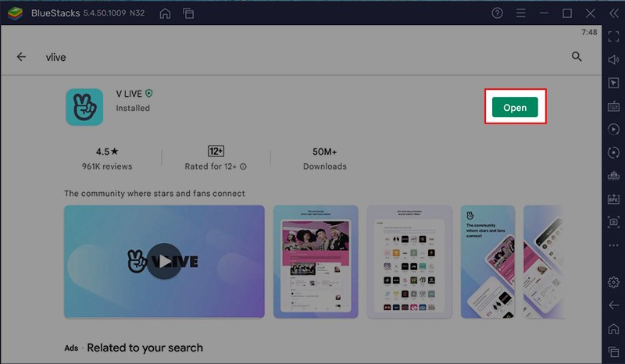Click the vlive search query field

point(55,57)
